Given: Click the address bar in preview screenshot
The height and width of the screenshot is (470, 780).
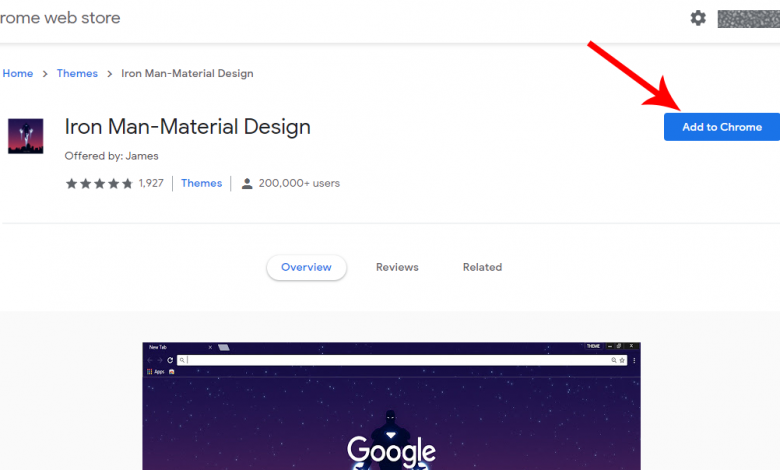Looking at the screenshot, I should point(402,360).
